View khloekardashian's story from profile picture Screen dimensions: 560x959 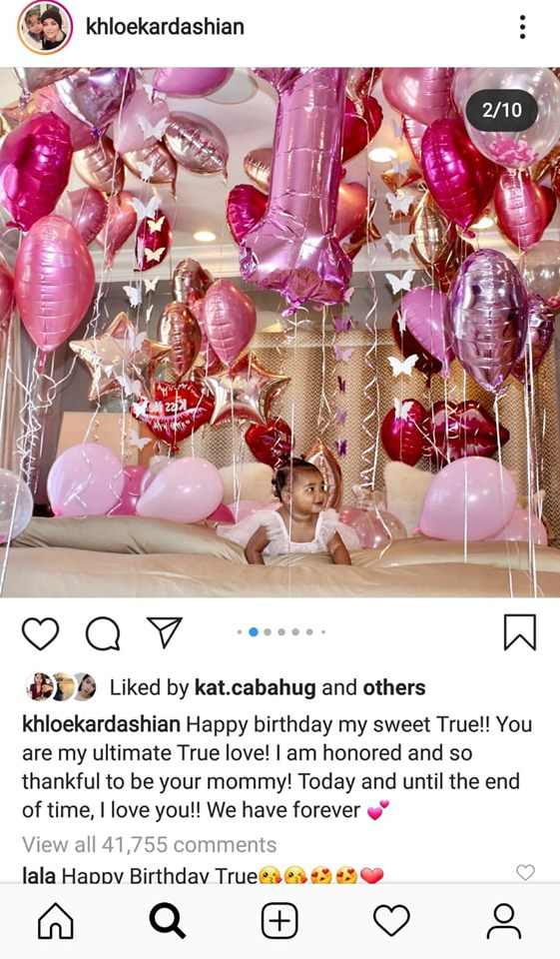click(45, 27)
